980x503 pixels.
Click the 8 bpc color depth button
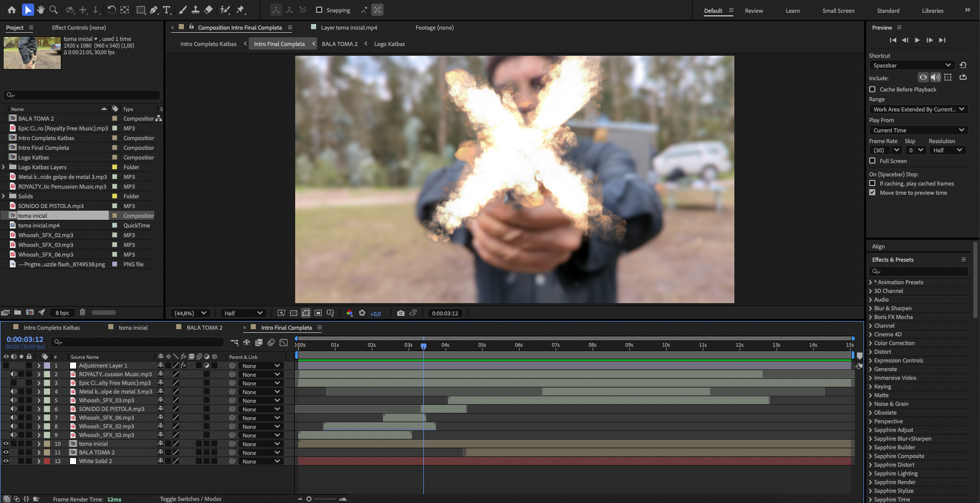coord(62,313)
